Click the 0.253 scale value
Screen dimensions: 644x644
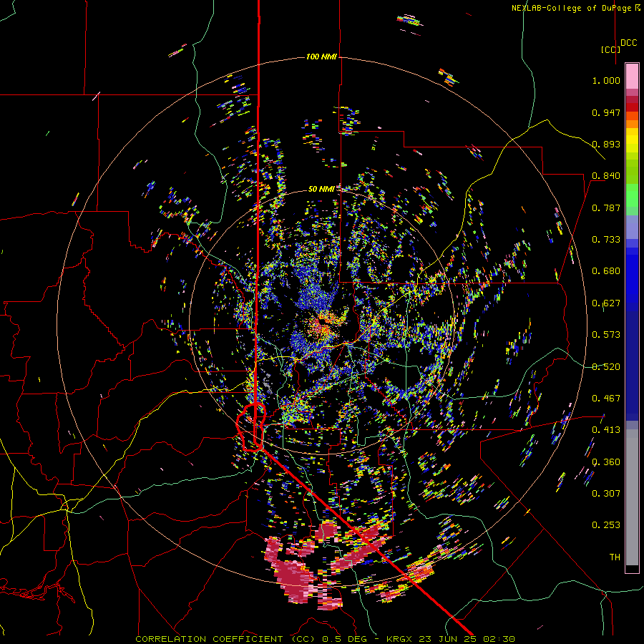[606, 525]
